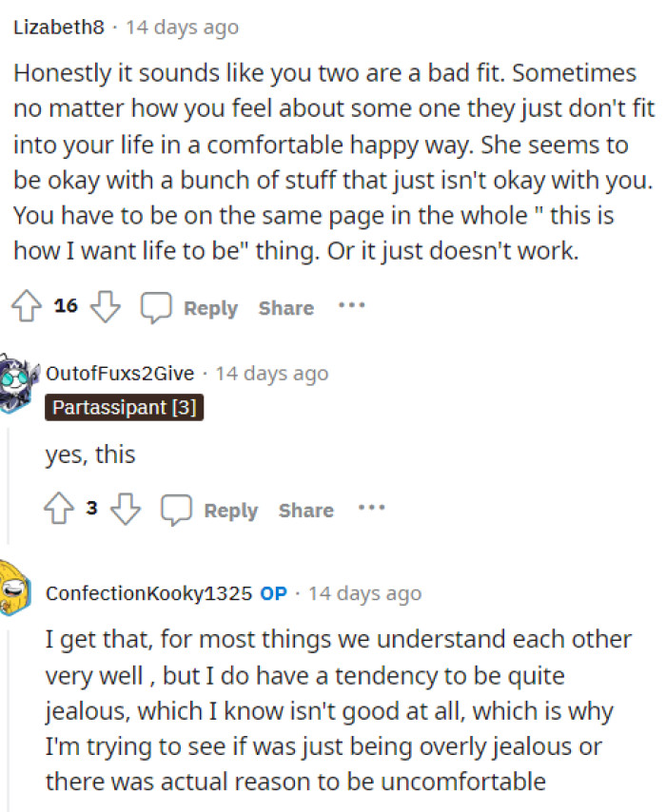Click Share under Lizabeth8's comment
Viewport: 666px width, 812px height.
coord(285,308)
